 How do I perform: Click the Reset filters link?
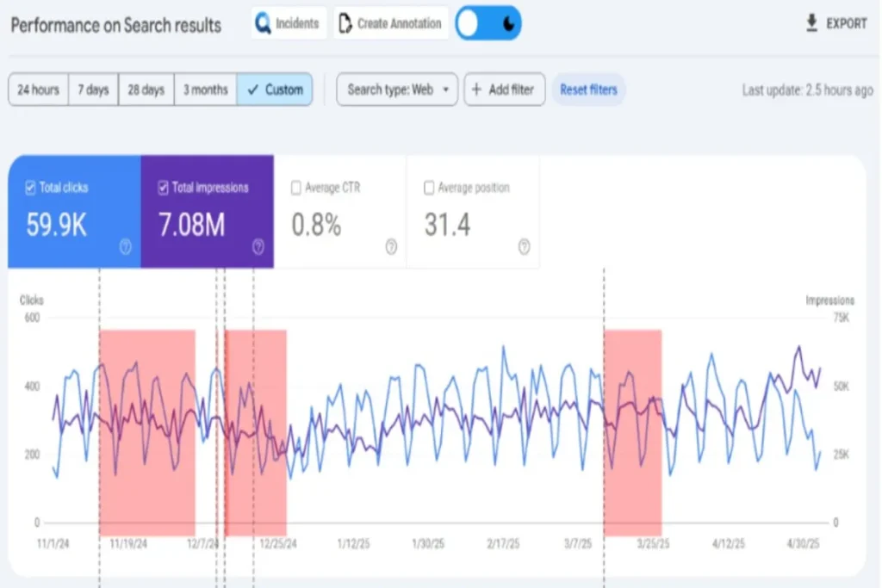click(588, 90)
